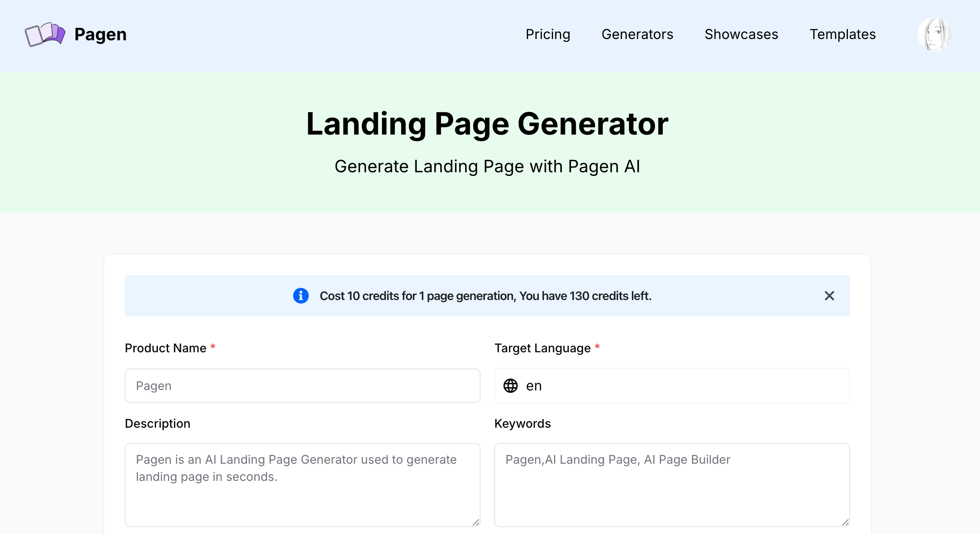Click the Target Language label
Image resolution: width=980 pixels, height=534 pixels.
pyautogui.click(x=542, y=348)
